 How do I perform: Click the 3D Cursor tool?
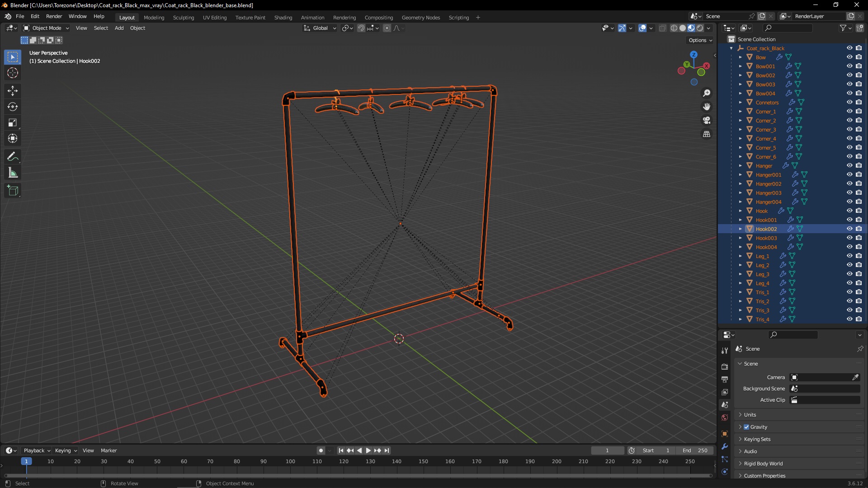(x=13, y=73)
